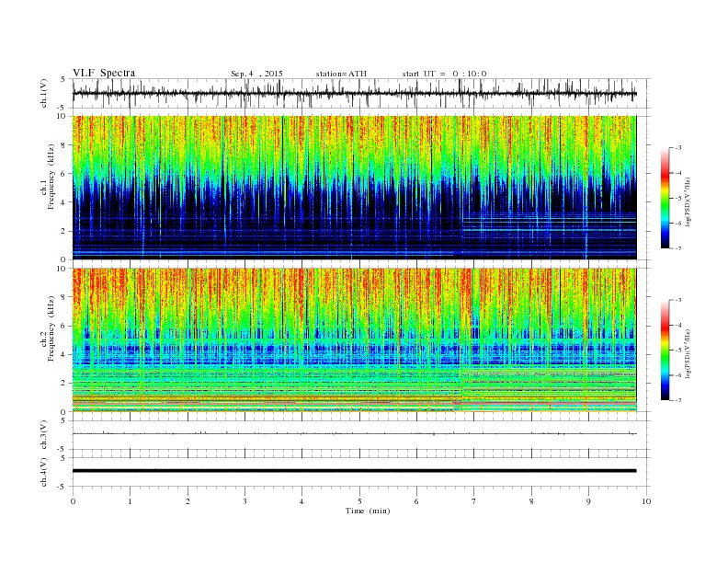Screen dimensions: 728x563
Task: Click the 'ch.2 Frequency (kHz)' axis label
Action: (x=49, y=329)
